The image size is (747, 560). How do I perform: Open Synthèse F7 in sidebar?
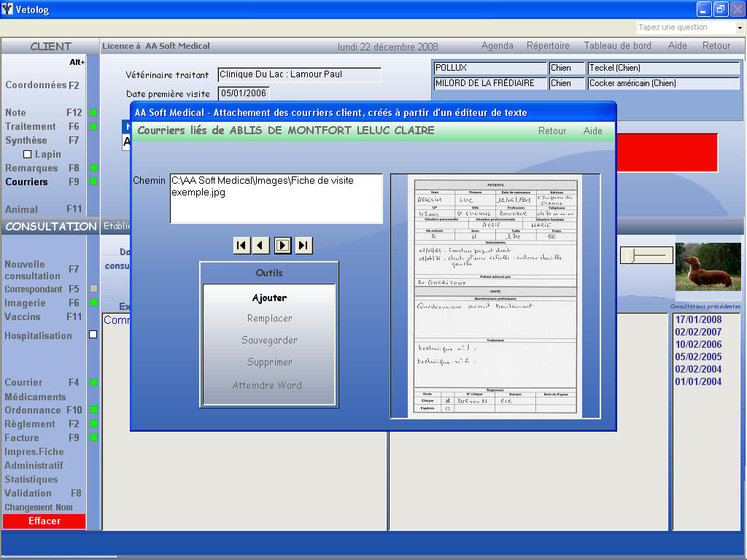42,141
